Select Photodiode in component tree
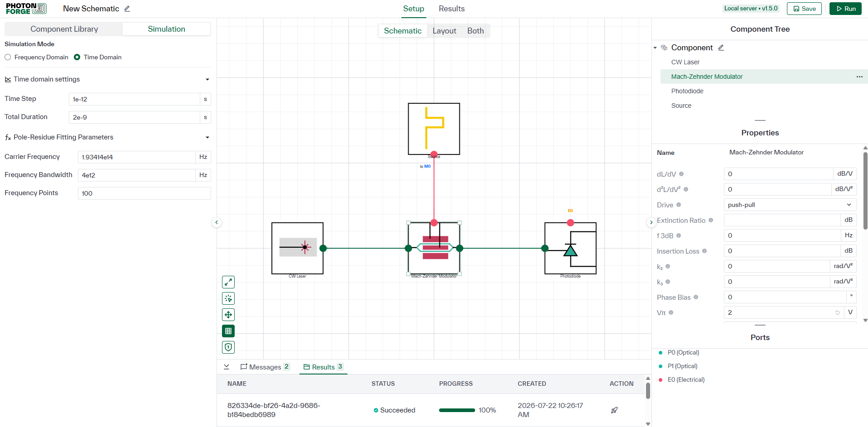The height and width of the screenshot is (427, 868). point(687,91)
